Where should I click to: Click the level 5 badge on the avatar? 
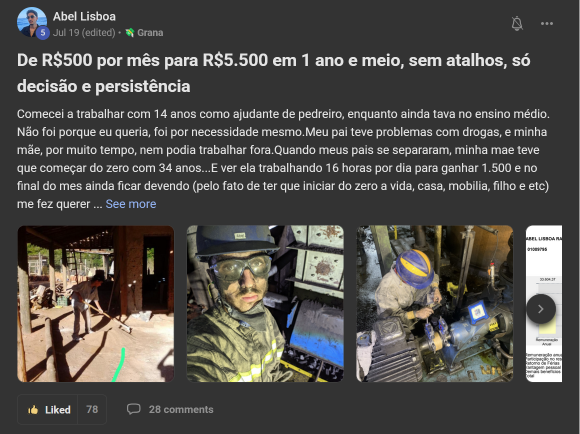tap(43, 33)
